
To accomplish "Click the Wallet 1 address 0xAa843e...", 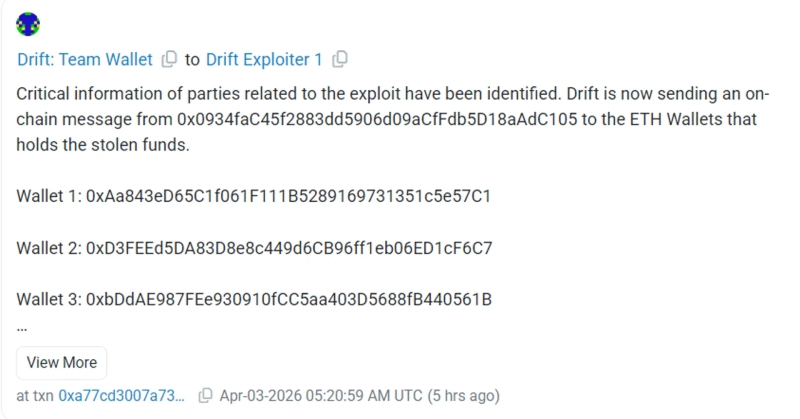I will pyautogui.click(x=288, y=195).
